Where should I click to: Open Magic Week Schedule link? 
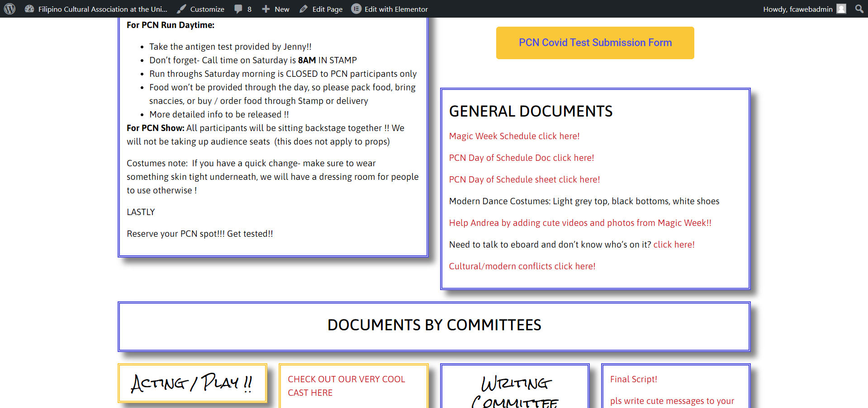514,136
